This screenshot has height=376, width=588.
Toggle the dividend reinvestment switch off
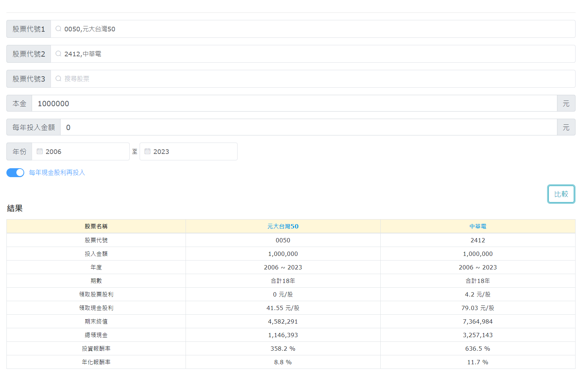[15, 172]
